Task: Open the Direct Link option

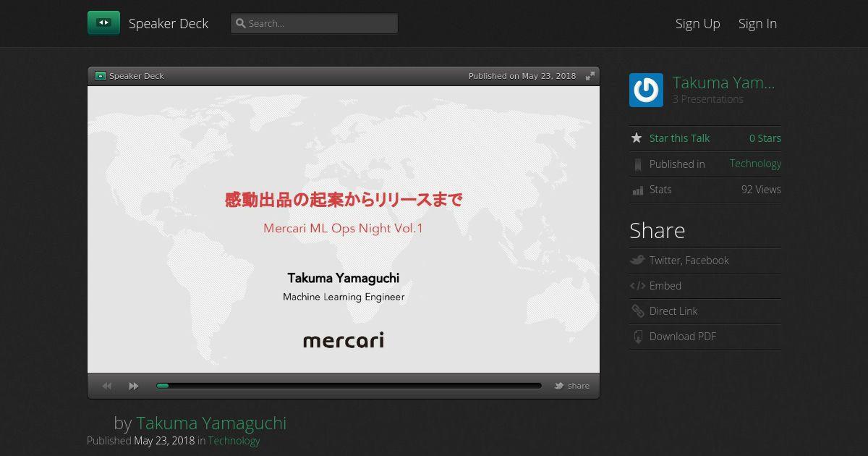Action: click(x=673, y=311)
